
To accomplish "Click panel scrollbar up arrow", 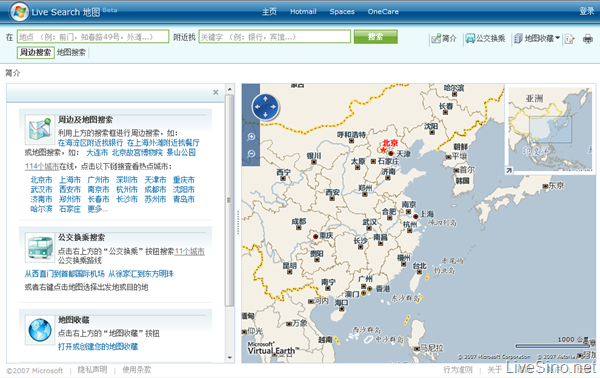I will (230, 90).
